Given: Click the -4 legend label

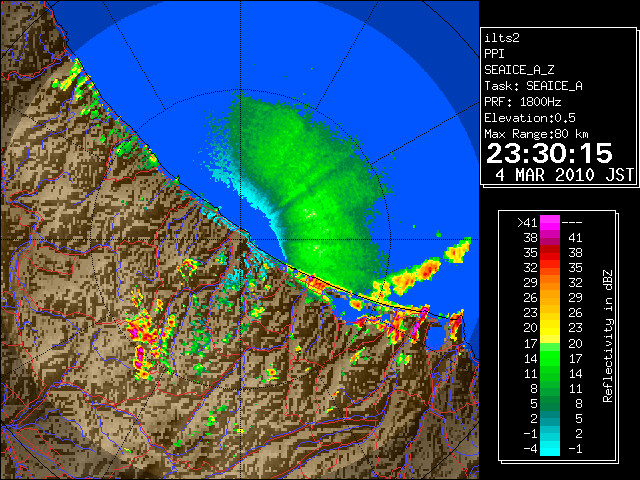Looking at the screenshot, I should (530, 448).
